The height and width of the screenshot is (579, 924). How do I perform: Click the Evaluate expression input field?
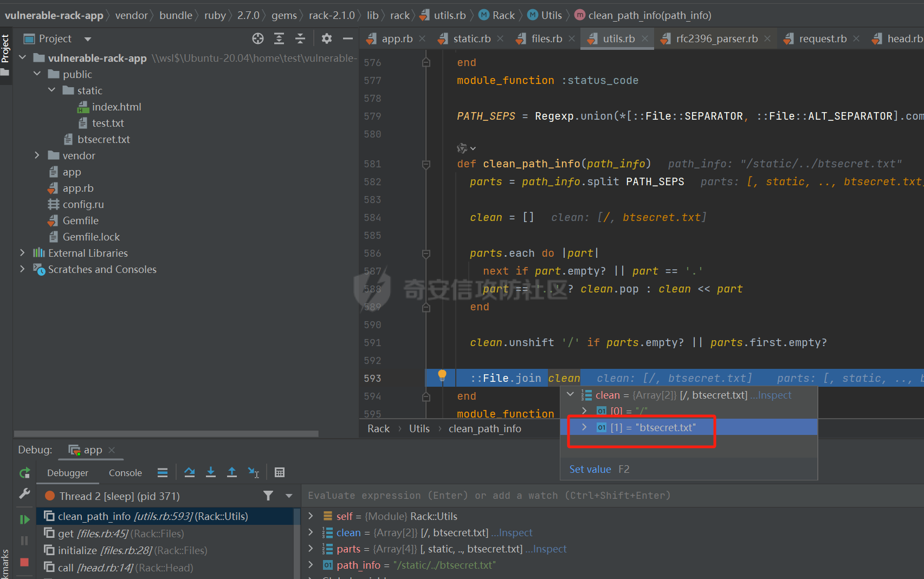tap(612, 495)
